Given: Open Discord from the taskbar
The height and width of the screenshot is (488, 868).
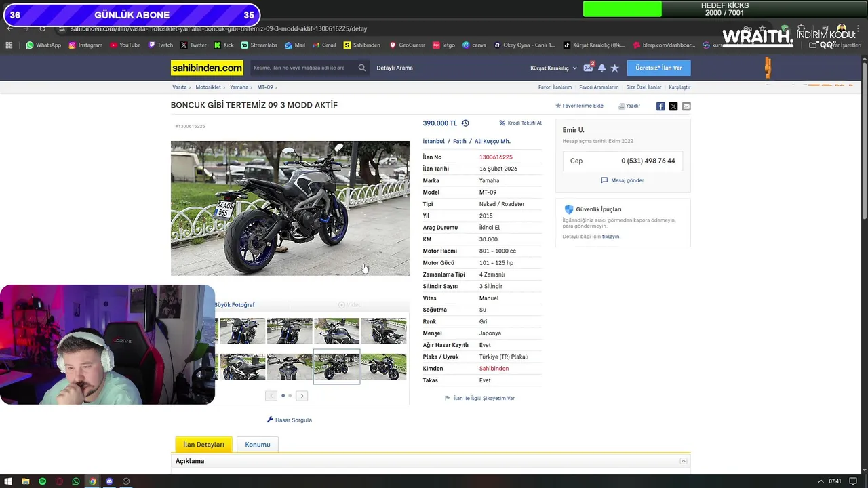Looking at the screenshot, I should click(109, 481).
